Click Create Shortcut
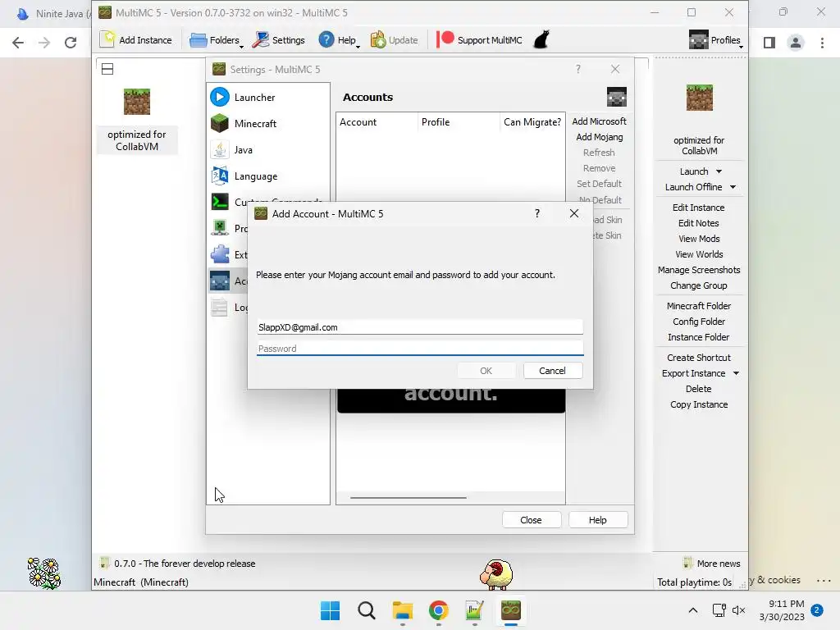 pyautogui.click(x=699, y=358)
